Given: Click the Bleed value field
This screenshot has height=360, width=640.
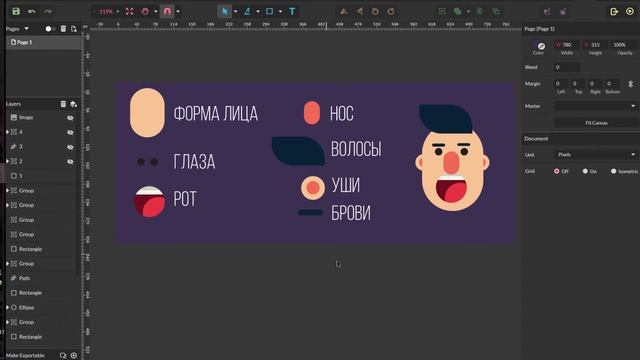Looking at the screenshot, I should tap(567, 67).
